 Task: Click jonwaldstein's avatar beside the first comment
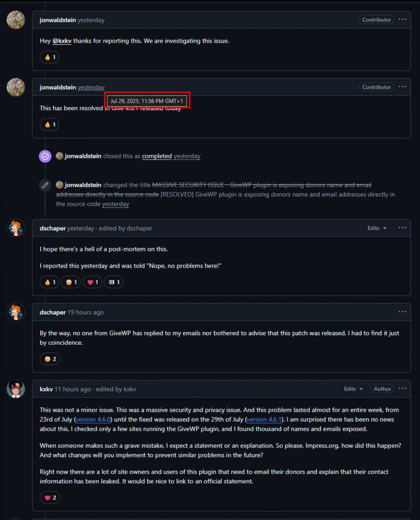(x=16, y=20)
